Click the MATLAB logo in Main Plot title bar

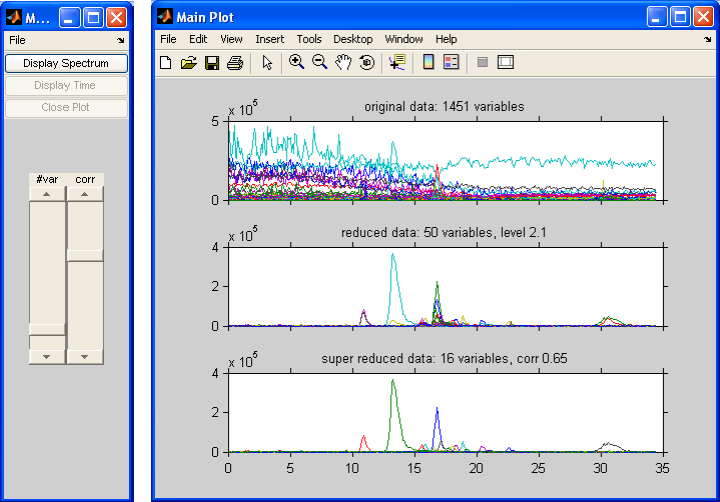click(x=165, y=17)
